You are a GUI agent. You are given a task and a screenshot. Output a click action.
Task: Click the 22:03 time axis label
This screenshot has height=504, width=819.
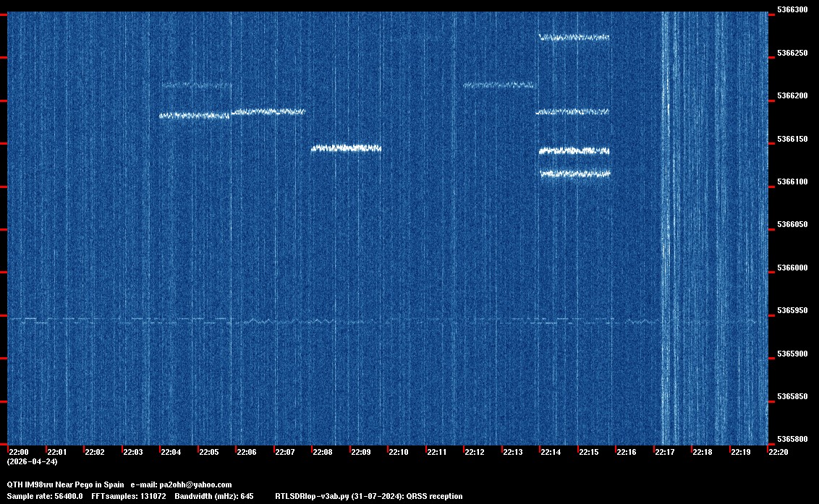132,452
